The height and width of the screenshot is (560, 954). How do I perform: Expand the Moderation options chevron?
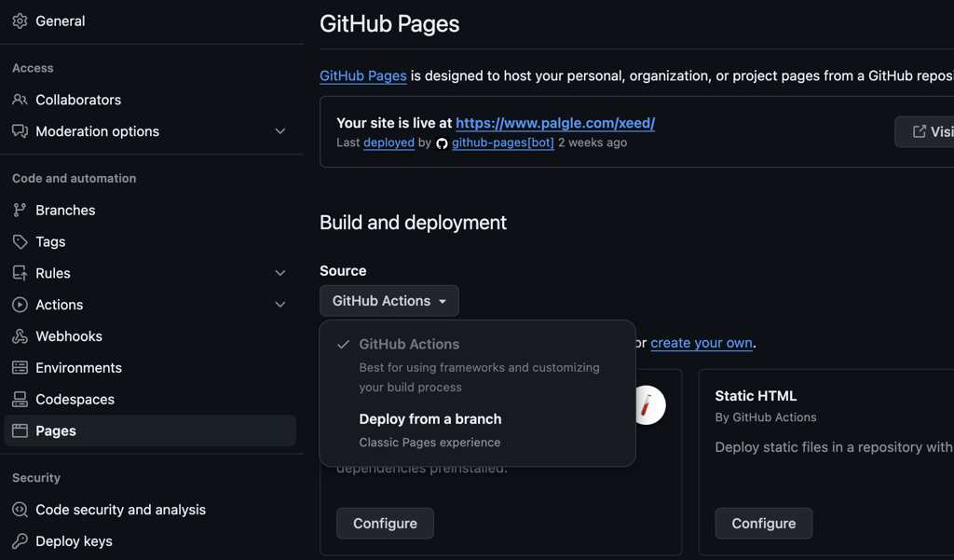click(279, 130)
